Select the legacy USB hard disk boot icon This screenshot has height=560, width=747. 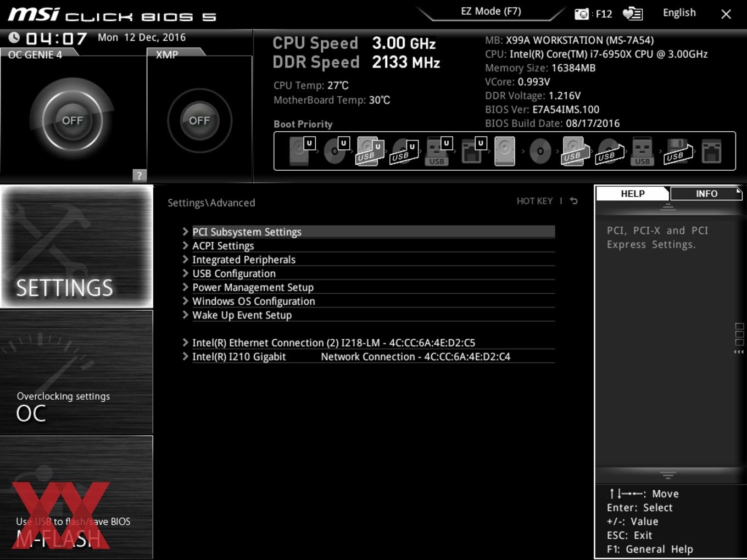[x=575, y=151]
